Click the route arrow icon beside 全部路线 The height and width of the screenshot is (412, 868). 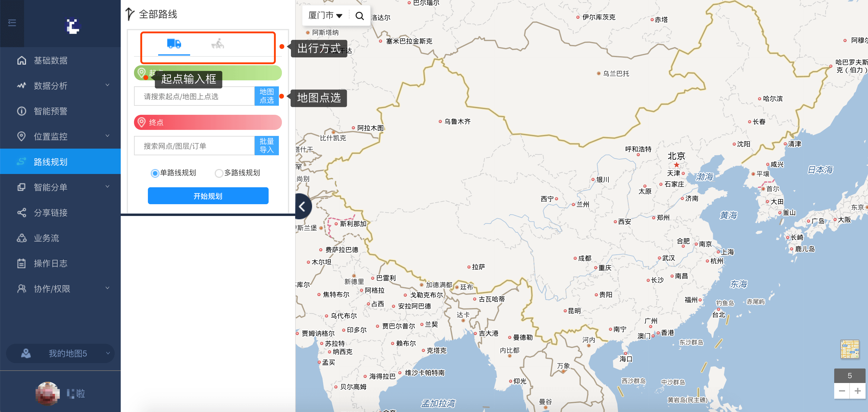[130, 14]
